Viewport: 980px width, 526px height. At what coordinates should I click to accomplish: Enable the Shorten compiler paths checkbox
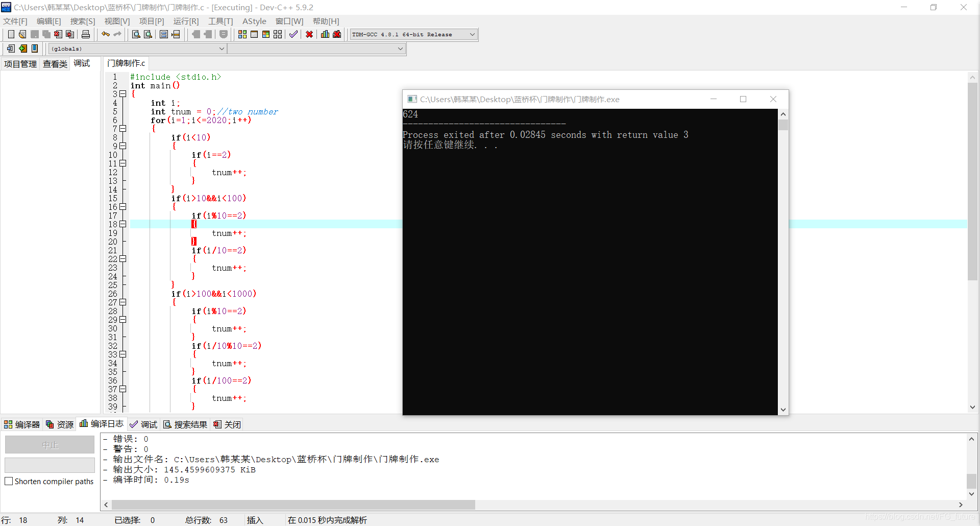(9, 481)
